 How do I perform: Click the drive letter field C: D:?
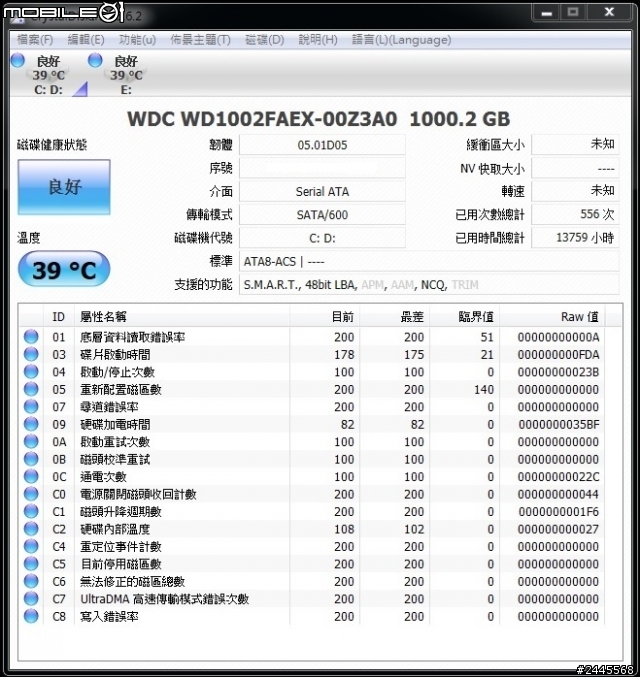coord(322,238)
